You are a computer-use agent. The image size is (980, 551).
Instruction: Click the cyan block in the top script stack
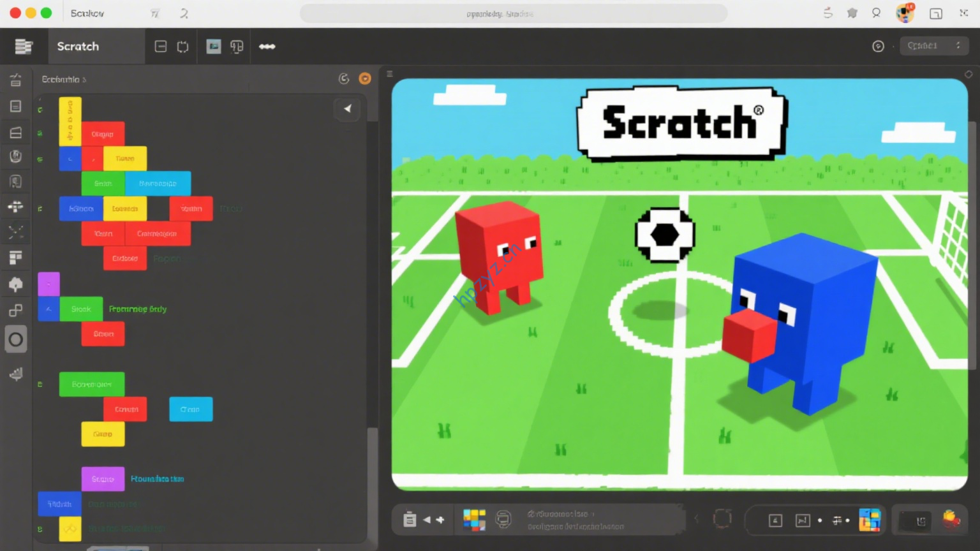click(x=158, y=183)
